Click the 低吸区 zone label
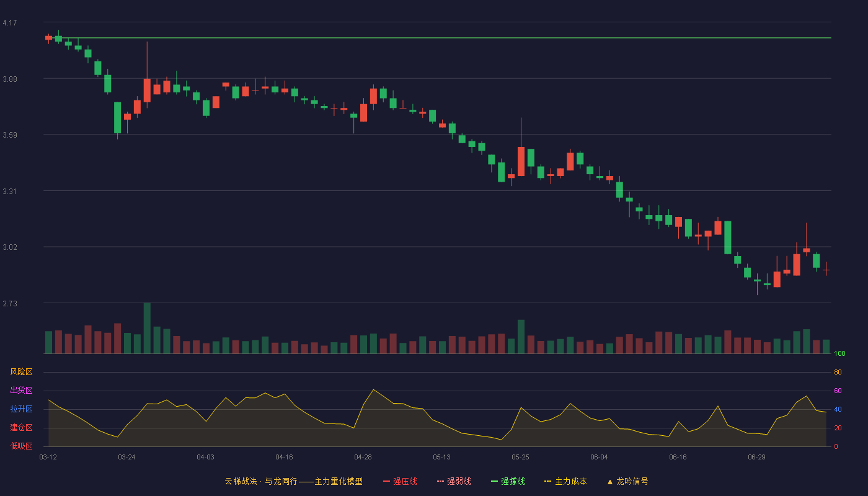Viewport: 868px width, 496px height. point(21,446)
